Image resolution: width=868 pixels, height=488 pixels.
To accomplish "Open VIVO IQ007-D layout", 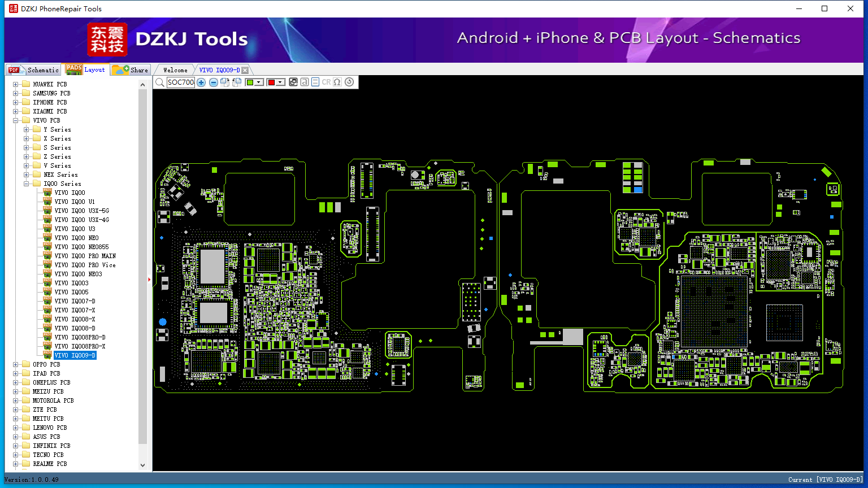I will pyautogui.click(x=75, y=301).
